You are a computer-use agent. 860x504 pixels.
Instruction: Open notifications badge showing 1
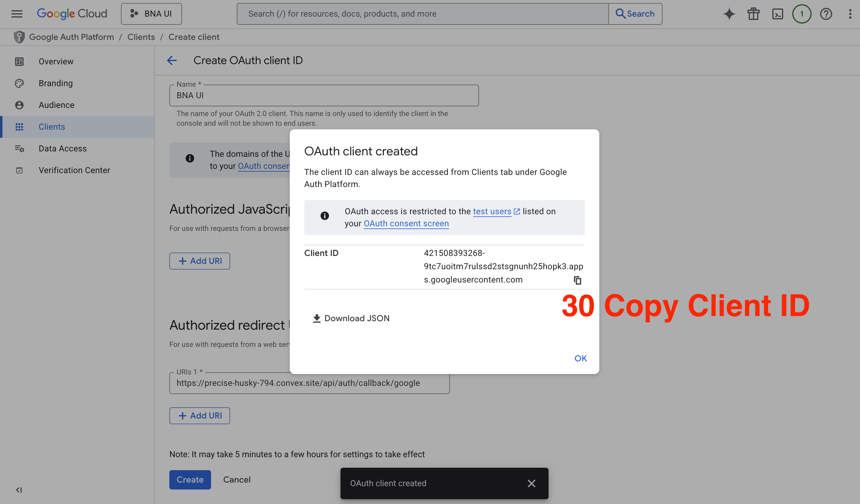click(x=802, y=14)
